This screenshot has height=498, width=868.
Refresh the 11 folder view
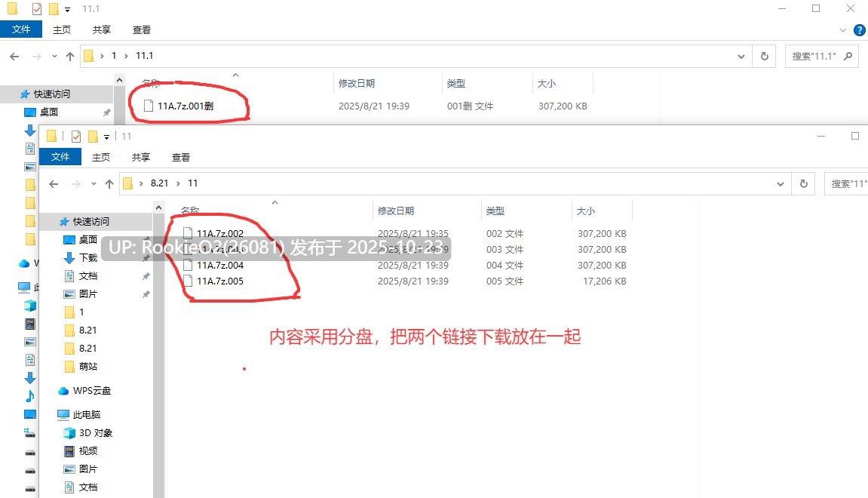point(804,183)
